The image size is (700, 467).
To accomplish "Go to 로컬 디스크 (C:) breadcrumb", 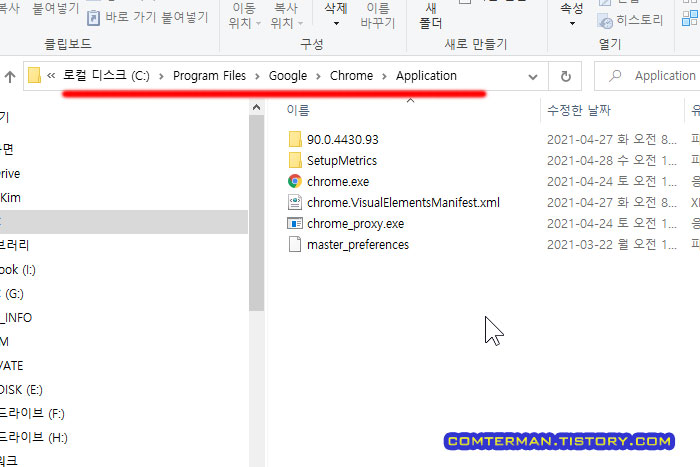I will (106, 75).
